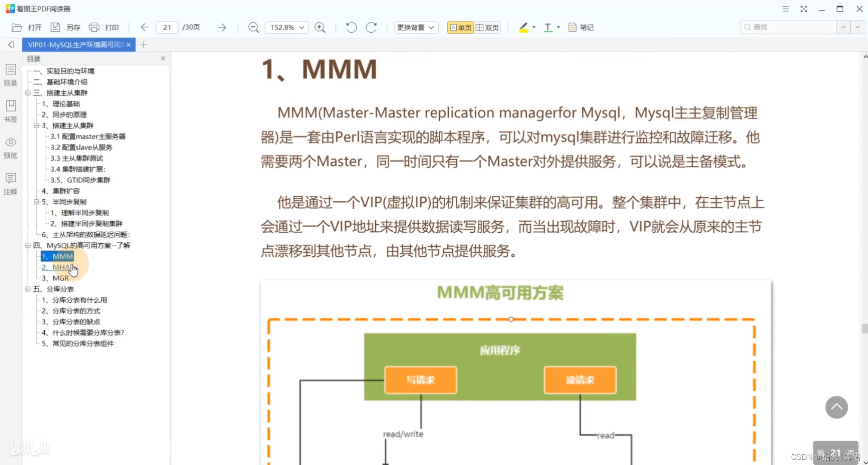
Task: Go to 3.3 主从集群测试
Action: pos(77,158)
